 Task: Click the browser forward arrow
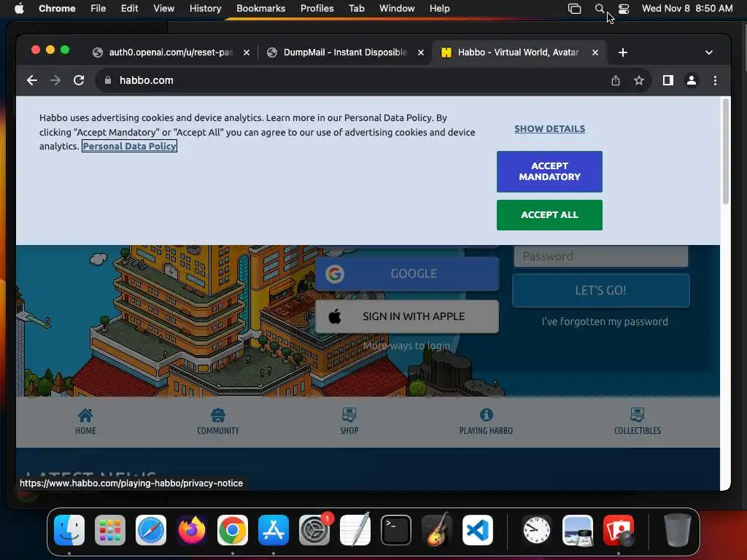pos(55,80)
